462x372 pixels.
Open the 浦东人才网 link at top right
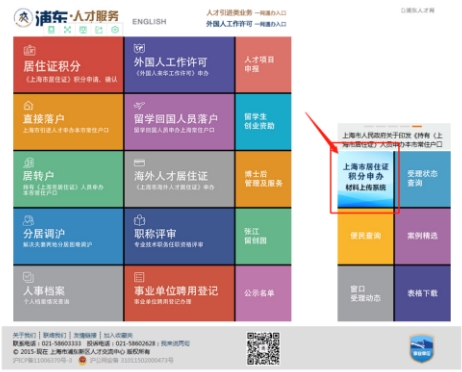point(418,10)
